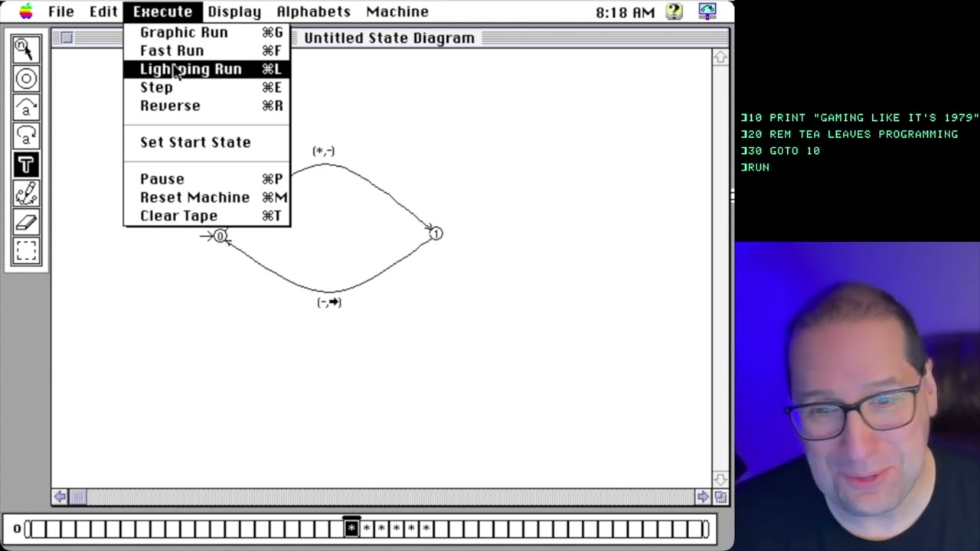Choose Reset Machine
Screen dimensions: 980x551
click(207, 197)
